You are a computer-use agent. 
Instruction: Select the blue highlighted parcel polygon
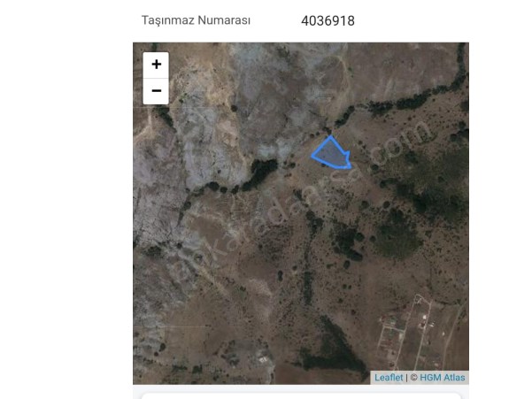tap(330, 154)
